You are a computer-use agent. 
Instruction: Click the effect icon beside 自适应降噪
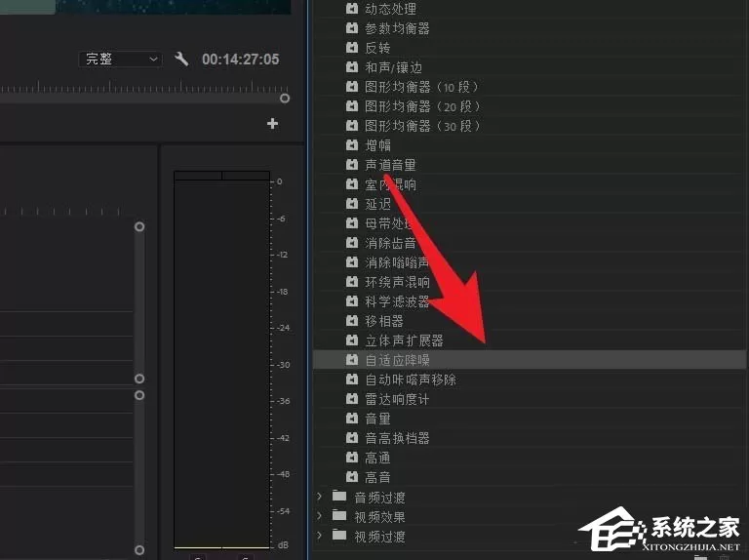[352, 360]
